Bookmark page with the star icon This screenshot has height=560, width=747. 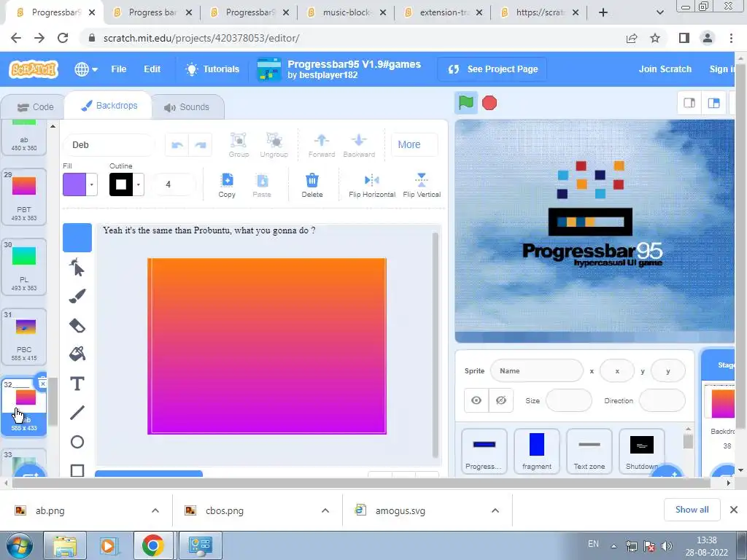click(x=655, y=38)
